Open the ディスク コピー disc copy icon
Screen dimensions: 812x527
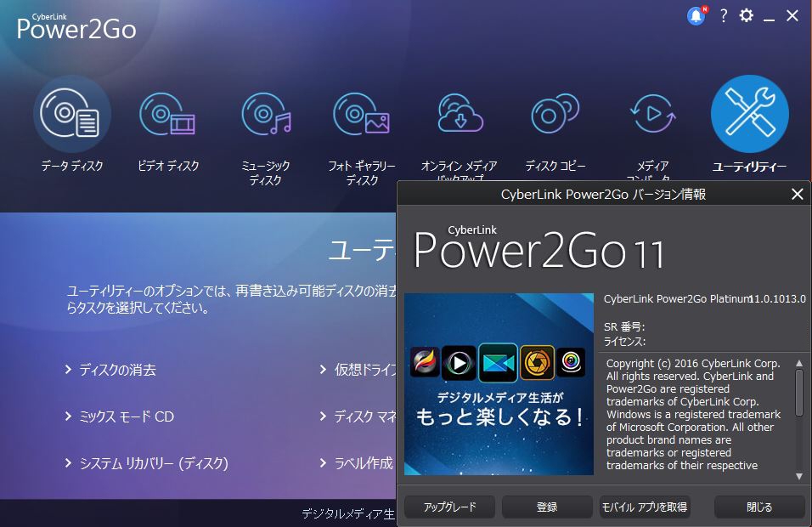(x=555, y=114)
